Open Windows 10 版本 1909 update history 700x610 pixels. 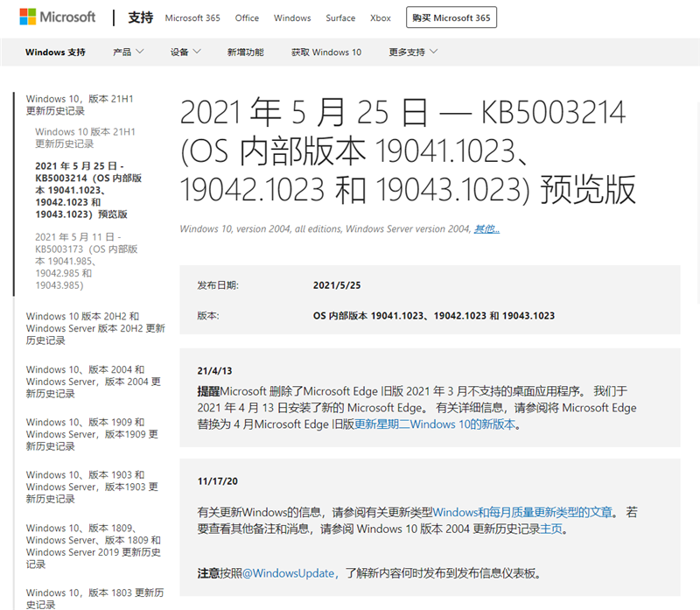[x=92, y=434]
